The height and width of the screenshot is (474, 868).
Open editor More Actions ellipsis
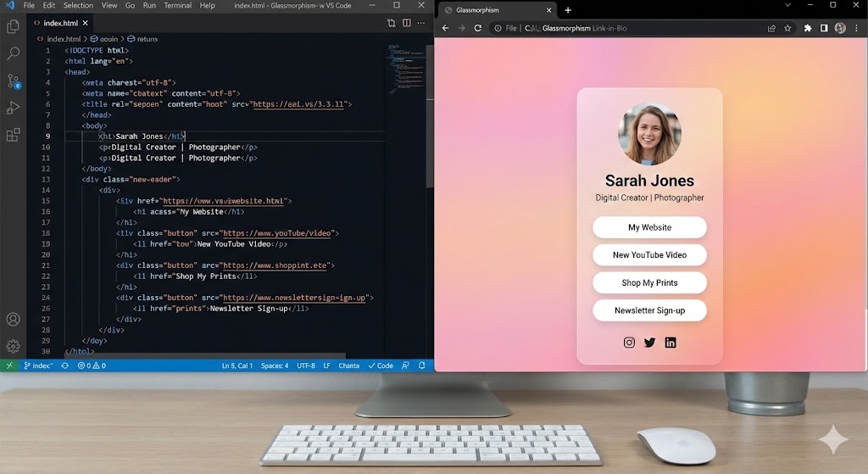(421, 23)
